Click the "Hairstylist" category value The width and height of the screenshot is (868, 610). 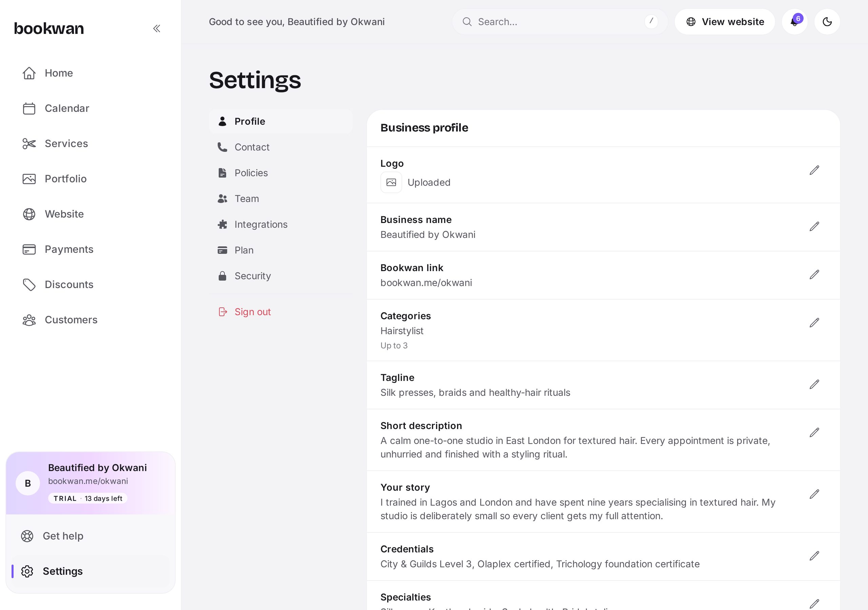[x=402, y=331]
